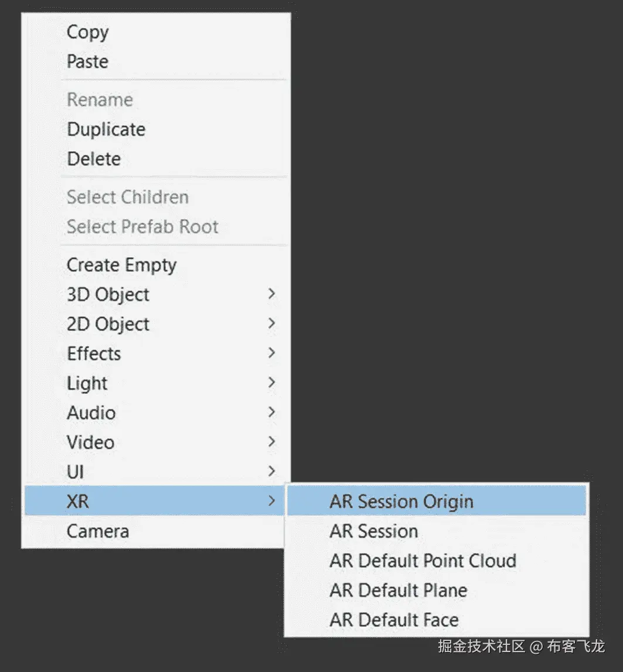Choose AR Default Plane entry
The width and height of the screenshot is (623, 672).
tap(399, 590)
